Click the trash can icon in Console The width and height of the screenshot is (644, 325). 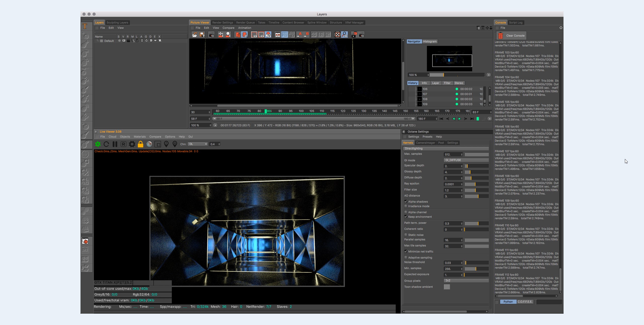click(501, 36)
